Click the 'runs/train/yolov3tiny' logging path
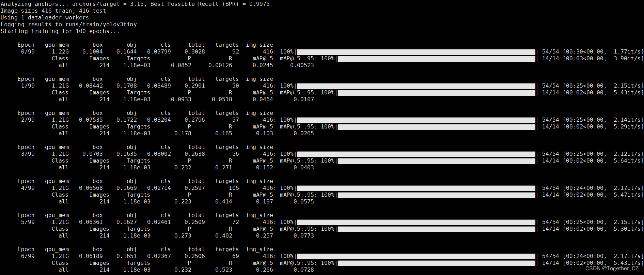 [x=101, y=25]
